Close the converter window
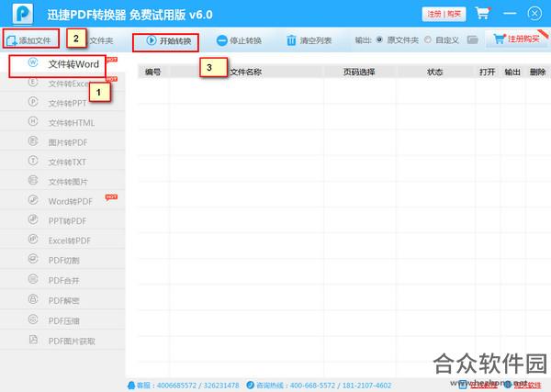The width and height of the screenshot is (551, 392). pos(534,14)
